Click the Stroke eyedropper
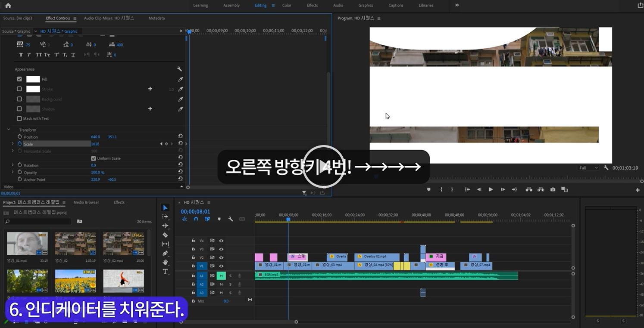Image resolution: width=644 pixels, height=328 pixels. (181, 89)
